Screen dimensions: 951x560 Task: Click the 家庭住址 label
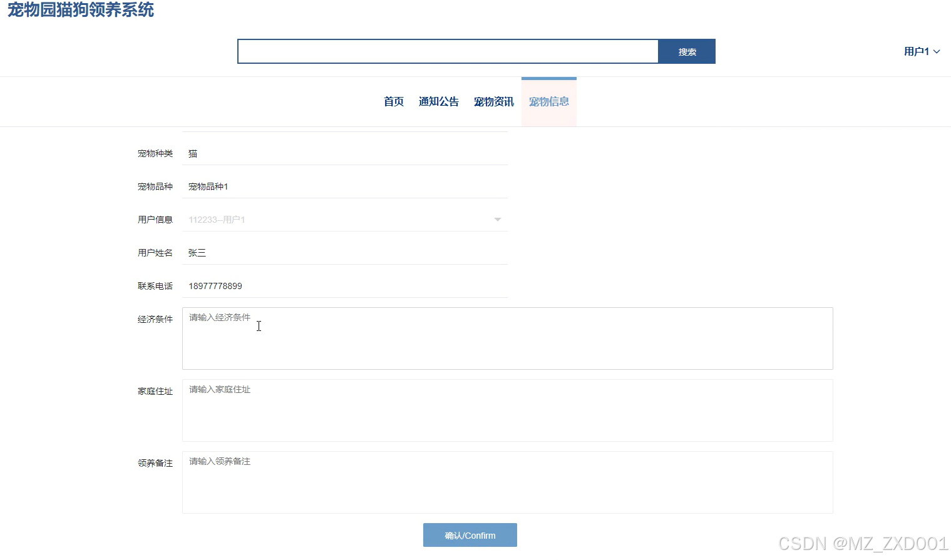click(155, 391)
